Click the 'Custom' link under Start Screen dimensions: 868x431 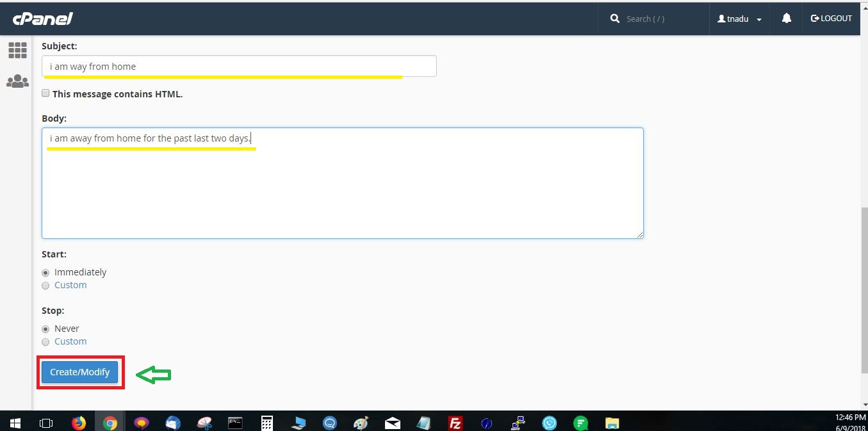tap(70, 285)
